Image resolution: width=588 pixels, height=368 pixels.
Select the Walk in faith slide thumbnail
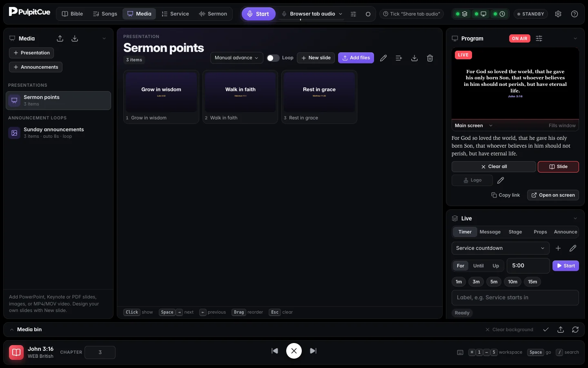(x=241, y=97)
